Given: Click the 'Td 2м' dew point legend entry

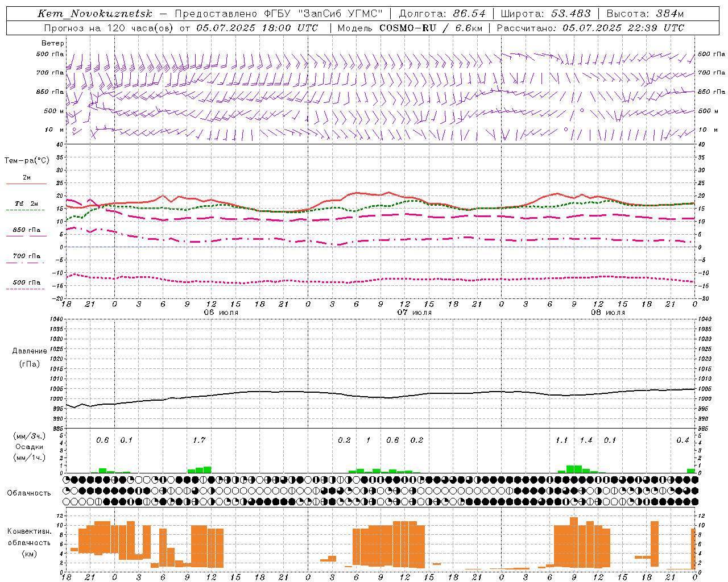Looking at the screenshot, I should coord(27,203).
